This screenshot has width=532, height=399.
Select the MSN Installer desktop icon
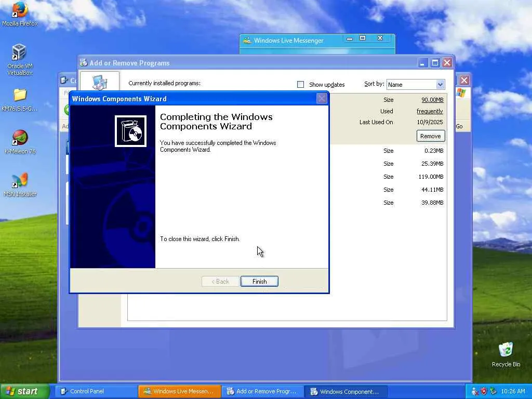(x=20, y=185)
